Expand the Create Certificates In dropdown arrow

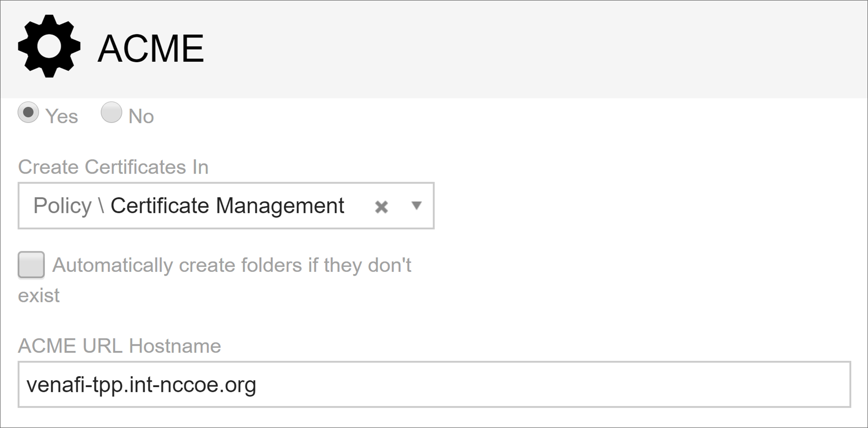coord(416,206)
